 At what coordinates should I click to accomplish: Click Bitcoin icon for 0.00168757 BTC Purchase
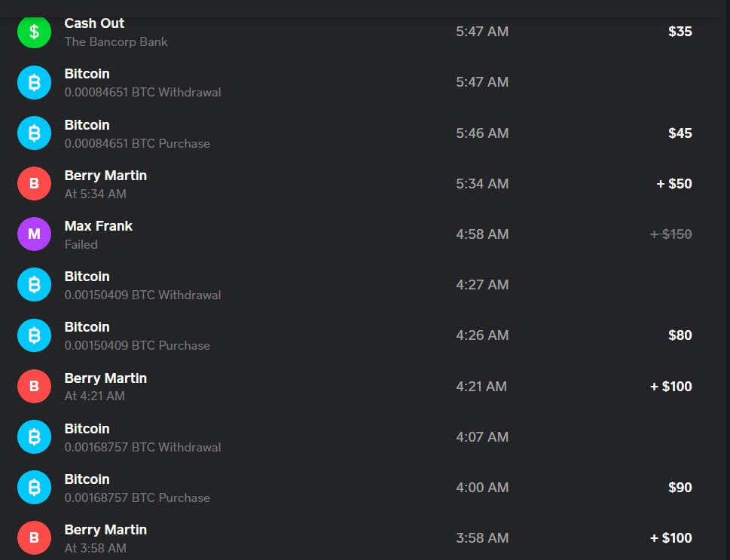pos(34,488)
